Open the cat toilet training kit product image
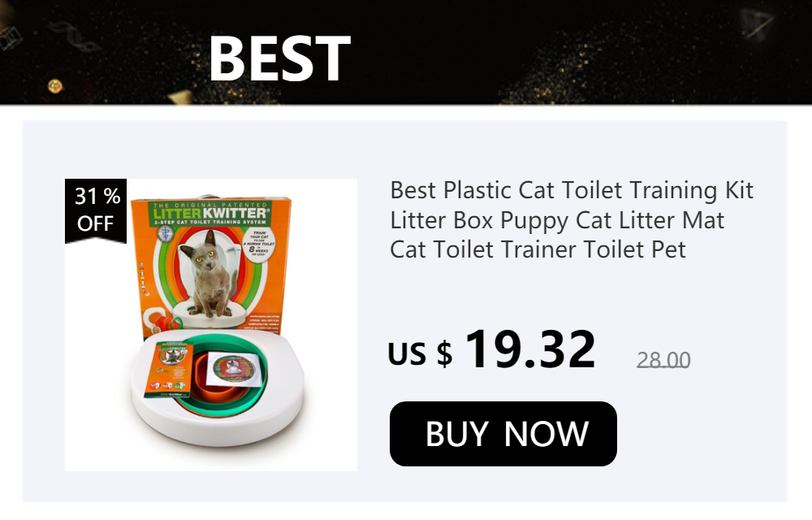This screenshot has height=520, width=812. (x=211, y=325)
